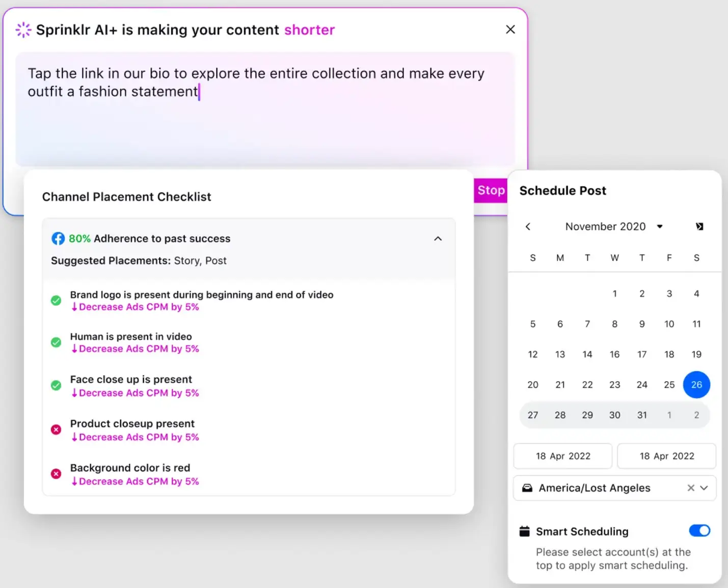The width and height of the screenshot is (728, 588).
Task: Go to previous month in the calendar
Action: click(528, 226)
